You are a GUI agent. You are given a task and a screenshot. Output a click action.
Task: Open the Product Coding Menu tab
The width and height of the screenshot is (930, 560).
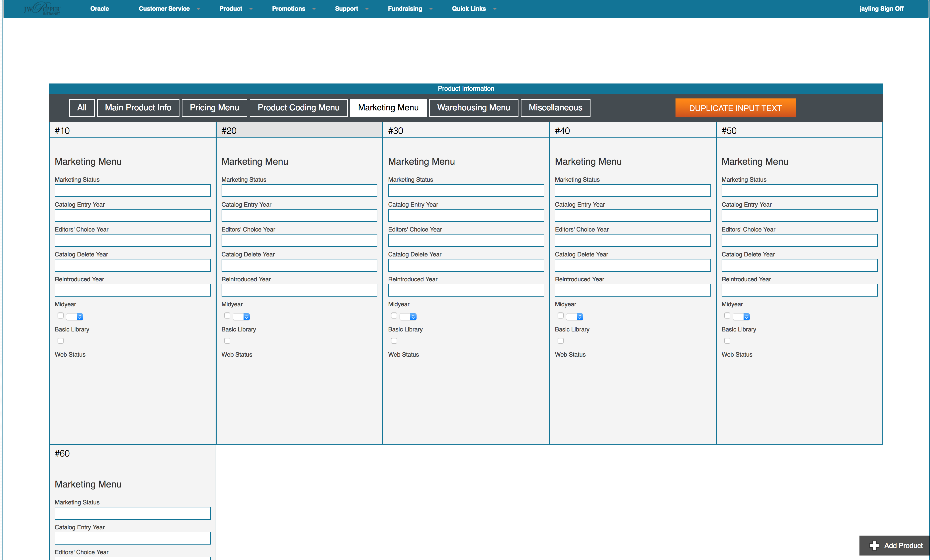click(298, 108)
